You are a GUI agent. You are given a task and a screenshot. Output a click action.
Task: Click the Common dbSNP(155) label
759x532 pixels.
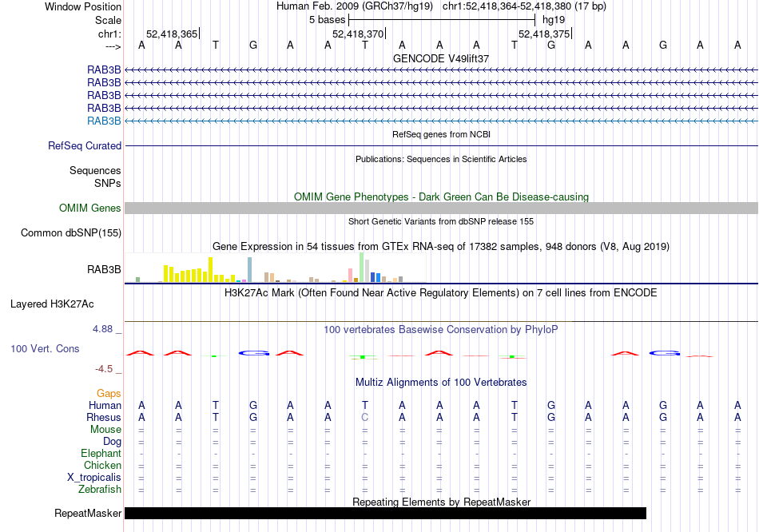(71, 232)
